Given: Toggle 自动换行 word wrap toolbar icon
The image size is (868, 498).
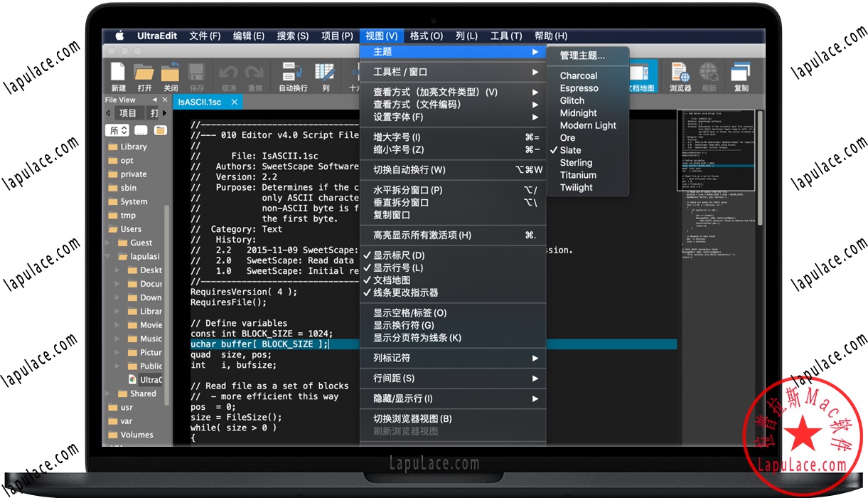Looking at the screenshot, I should tap(292, 73).
